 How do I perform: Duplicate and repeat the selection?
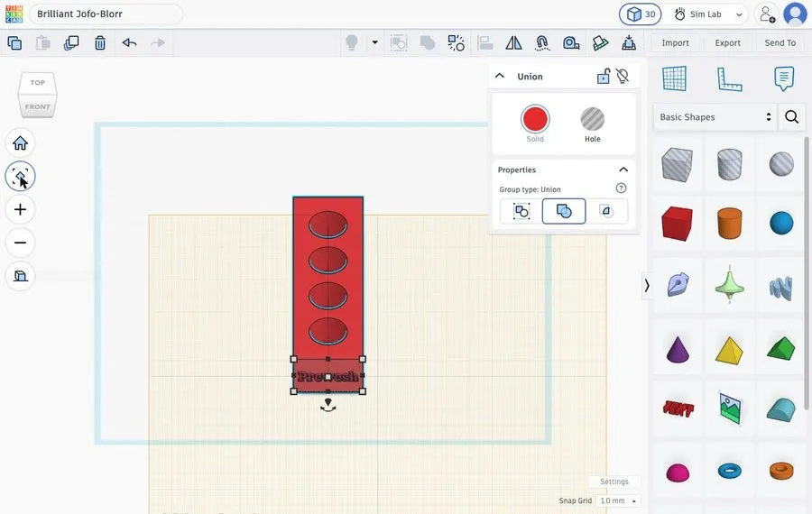[x=71, y=43]
